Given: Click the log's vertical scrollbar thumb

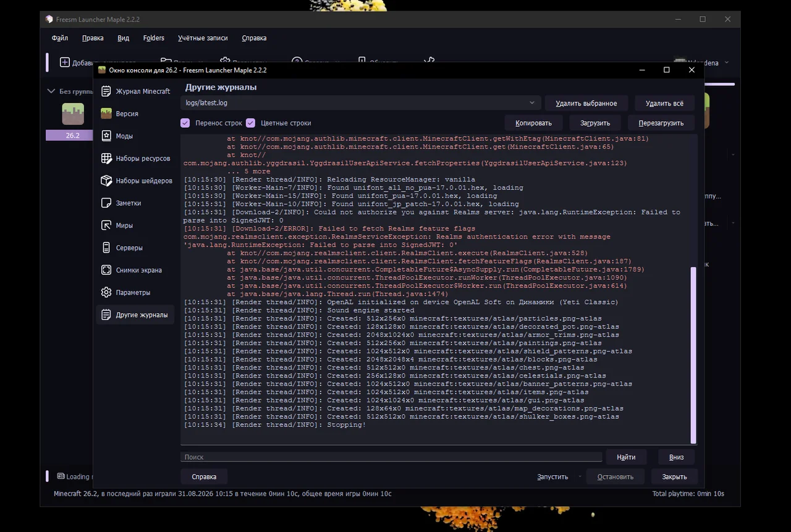Looking at the screenshot, I should (x=693, y=355).
